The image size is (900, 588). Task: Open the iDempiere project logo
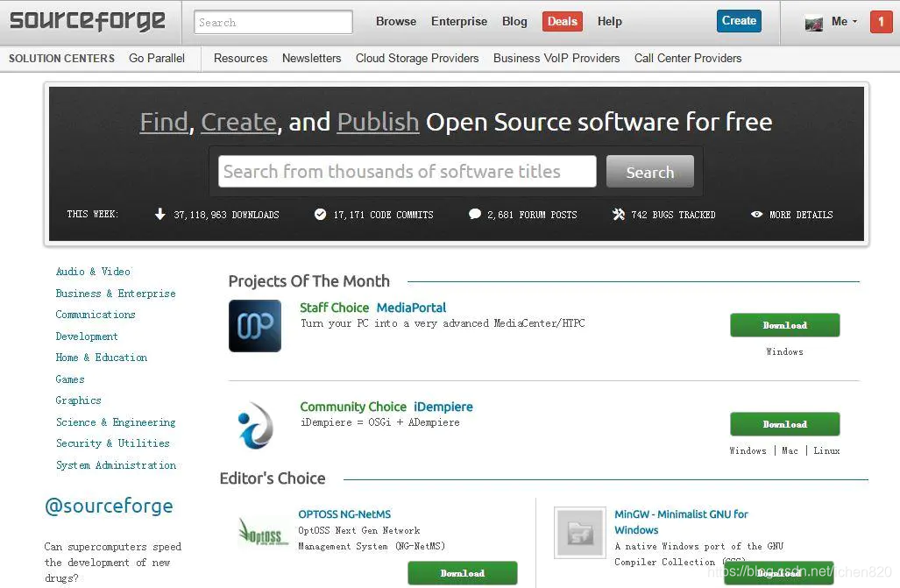(x=255, y=426)
